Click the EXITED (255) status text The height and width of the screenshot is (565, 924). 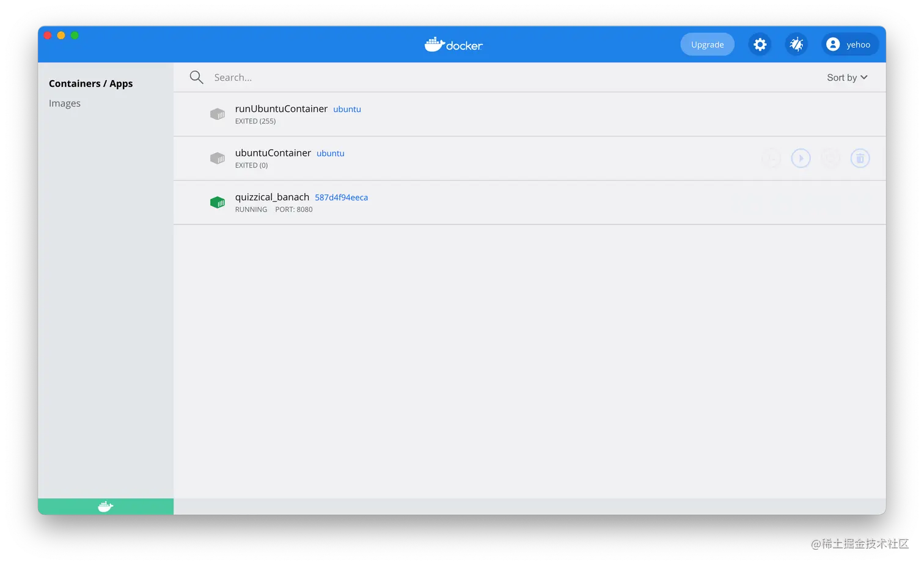click(255, 121)
